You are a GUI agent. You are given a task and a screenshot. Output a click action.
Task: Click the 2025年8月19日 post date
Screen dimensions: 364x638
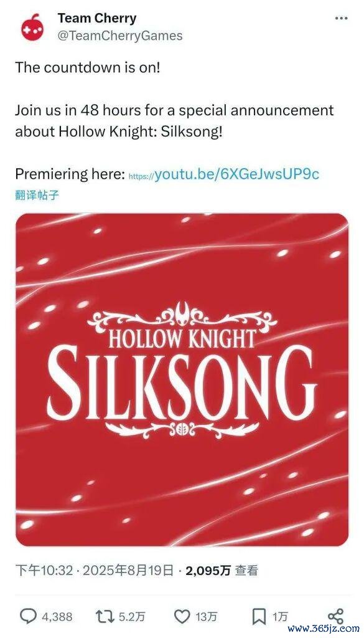tap(128, 571)
